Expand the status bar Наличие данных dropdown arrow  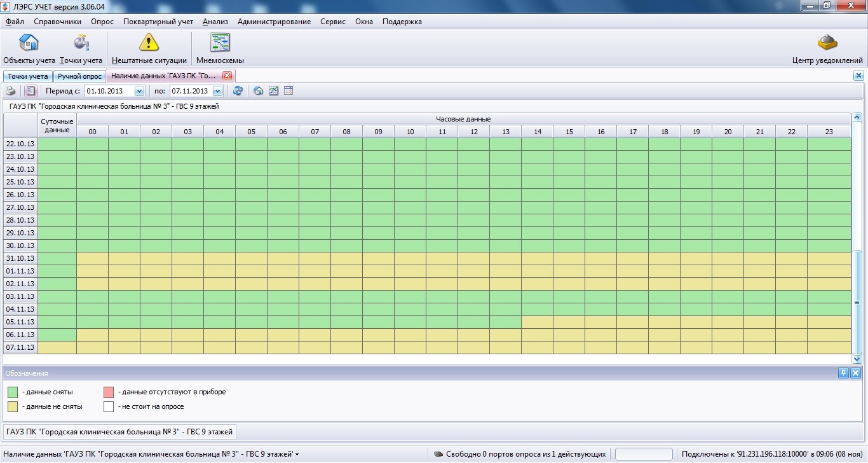pos(297,454)
